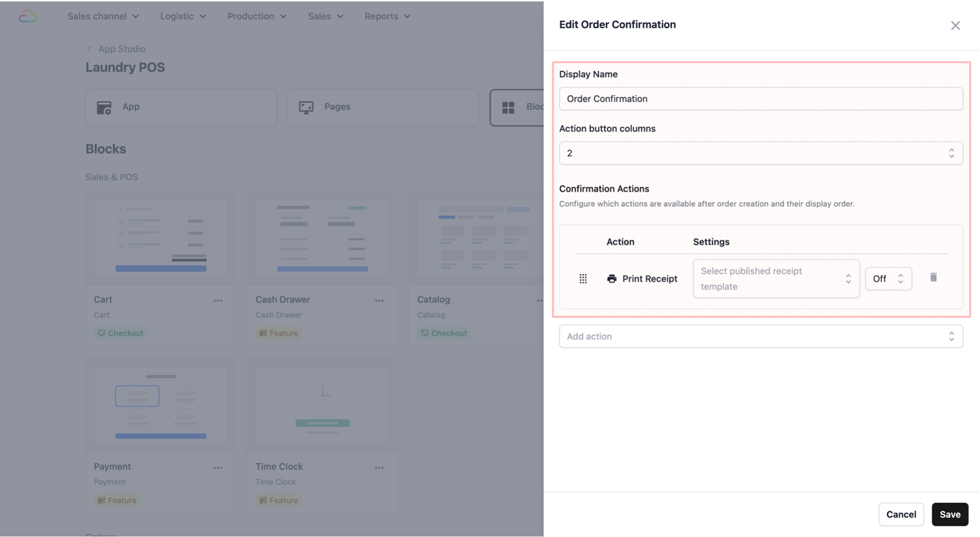Screen dimensions: 980x537
Task: Click the Feature tag on Cash Drawer
Action: (x=279, y=333)
